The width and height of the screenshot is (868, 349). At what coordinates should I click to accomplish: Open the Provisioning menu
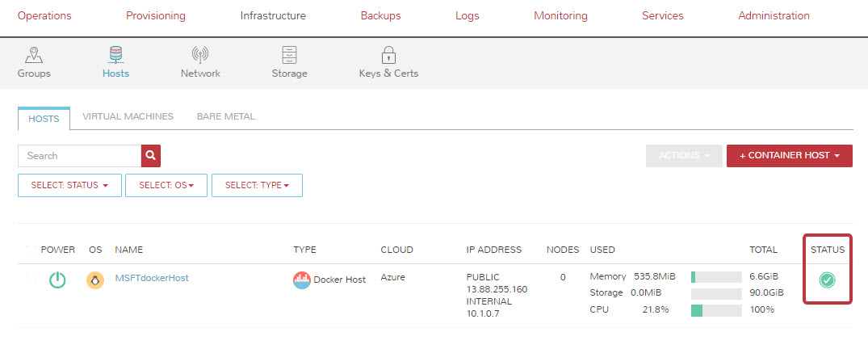click(x=156, y=16)
